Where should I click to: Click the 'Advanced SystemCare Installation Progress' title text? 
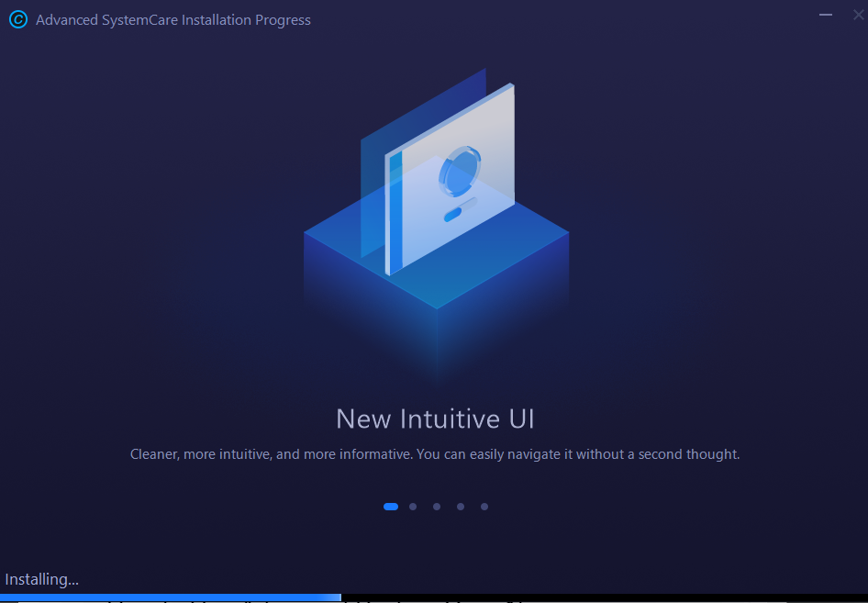point(173,19)
